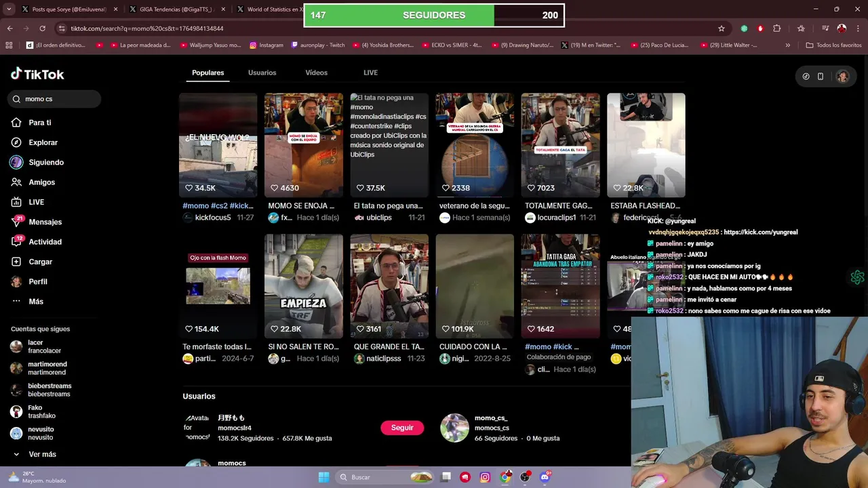Follow 月野もも with Seguir button

(x=402, y=428)
